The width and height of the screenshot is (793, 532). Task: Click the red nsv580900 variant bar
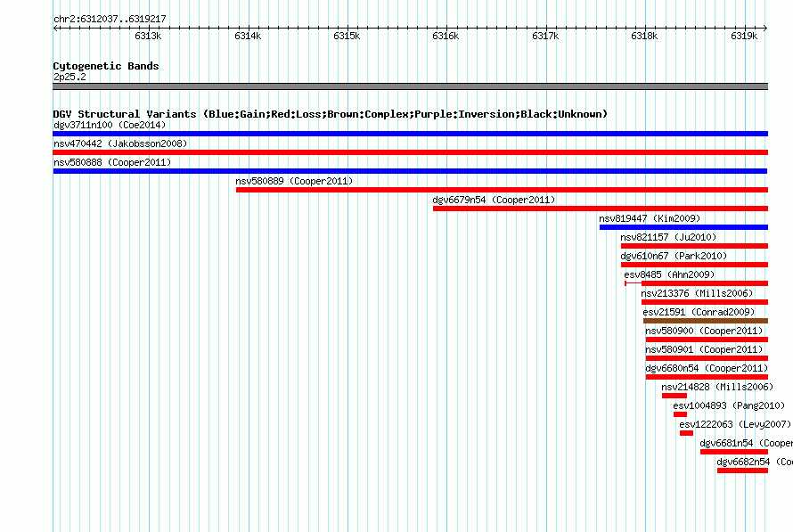point(707,340)
